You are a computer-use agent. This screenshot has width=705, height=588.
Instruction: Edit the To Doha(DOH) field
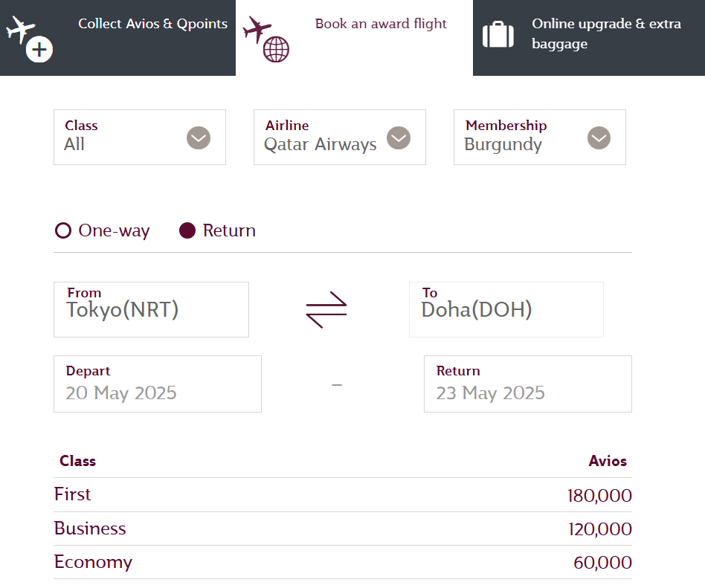point(506,309)
